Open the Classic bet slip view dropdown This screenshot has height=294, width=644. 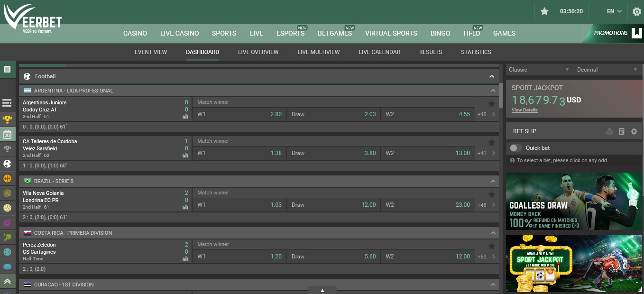539,70
